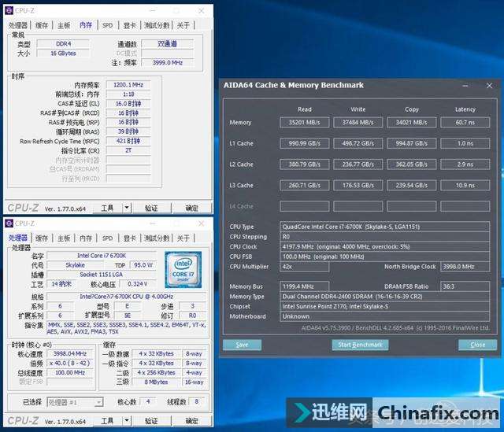
Task: Open 显卡 tab in top CPU-Z window
Action: coord(129,25)
